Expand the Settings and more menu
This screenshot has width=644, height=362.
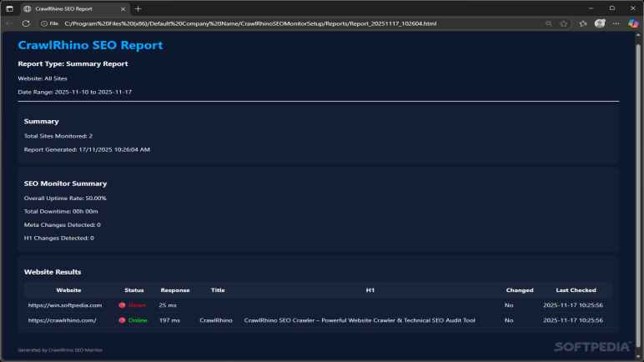click(616, 23)
